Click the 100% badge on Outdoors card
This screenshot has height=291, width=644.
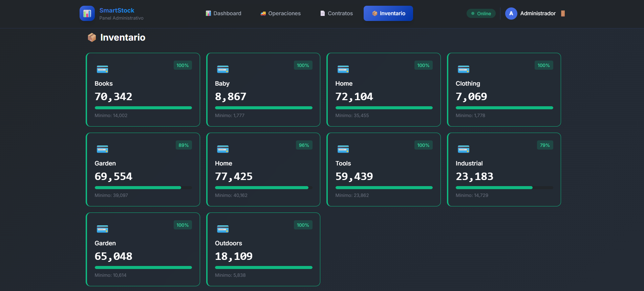click(303, 225)
